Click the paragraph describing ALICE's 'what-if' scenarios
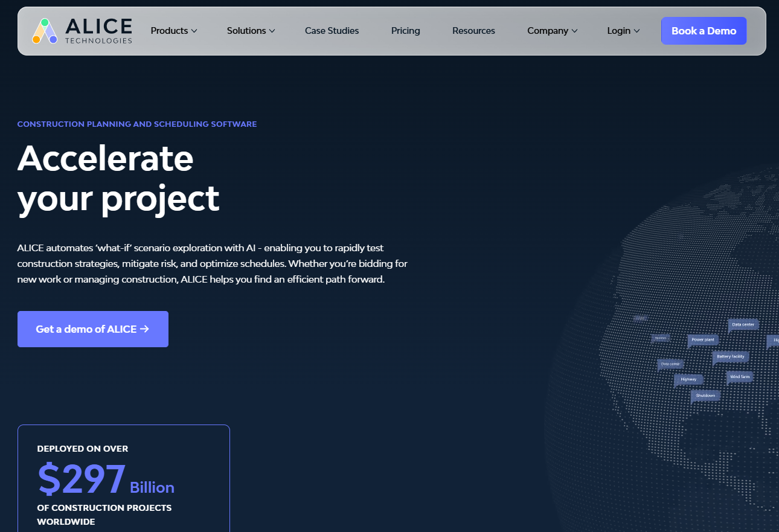The image size is (779, 532). pyautogui.click(x=213, y=264)
